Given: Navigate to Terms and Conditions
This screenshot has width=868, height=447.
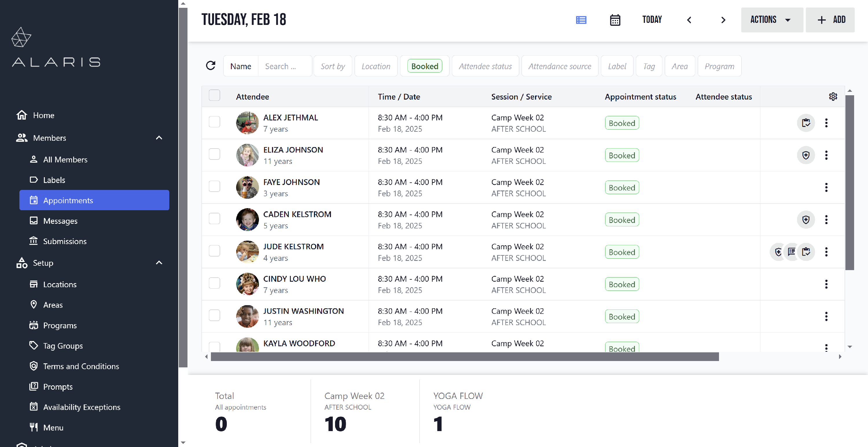Looking at the screenshot, I should click(x=81, y=366).
